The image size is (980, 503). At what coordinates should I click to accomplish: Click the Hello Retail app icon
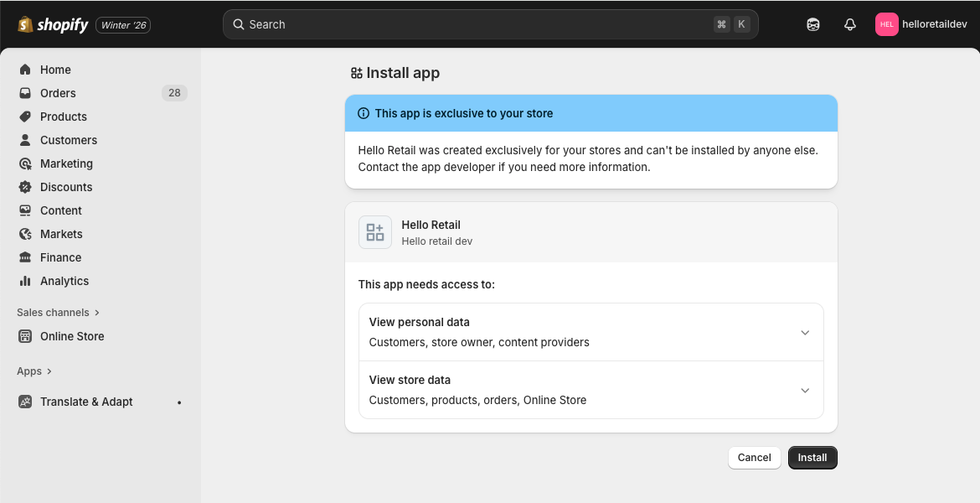(375, 232)
